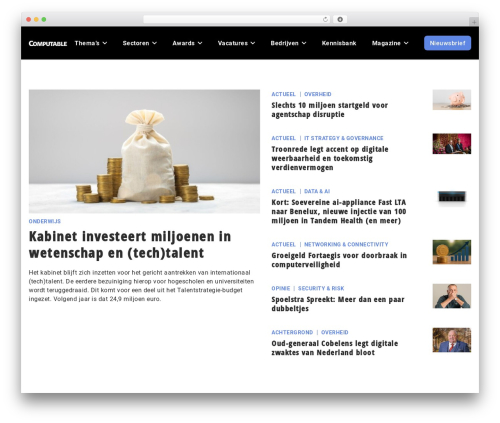Expand the Bedrijven dropdown menu
The width and height of the screenshot is (500, 423).
pos(288,43)
